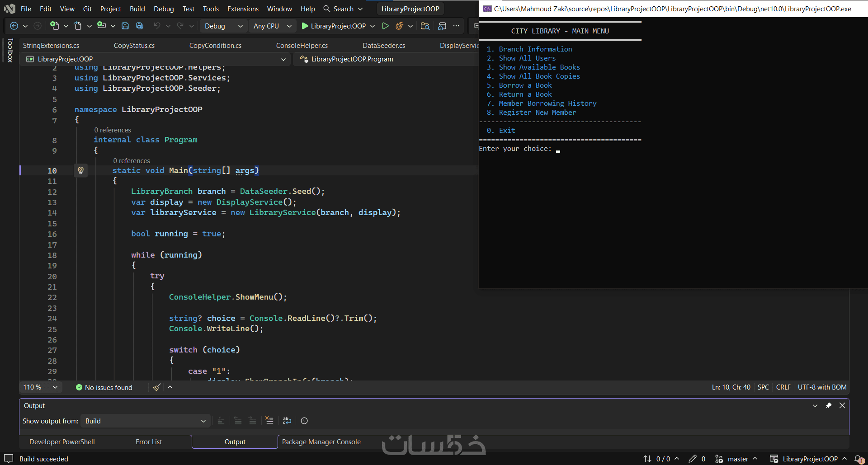Open the Git menu

(87, 9)
